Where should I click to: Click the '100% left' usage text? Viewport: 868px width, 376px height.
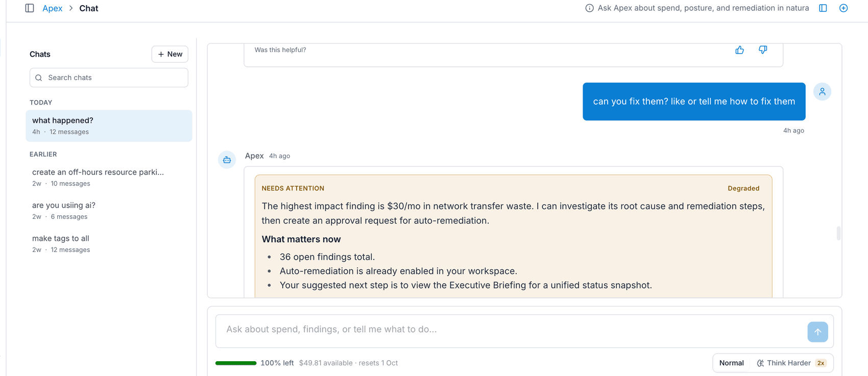coord(277,363)
